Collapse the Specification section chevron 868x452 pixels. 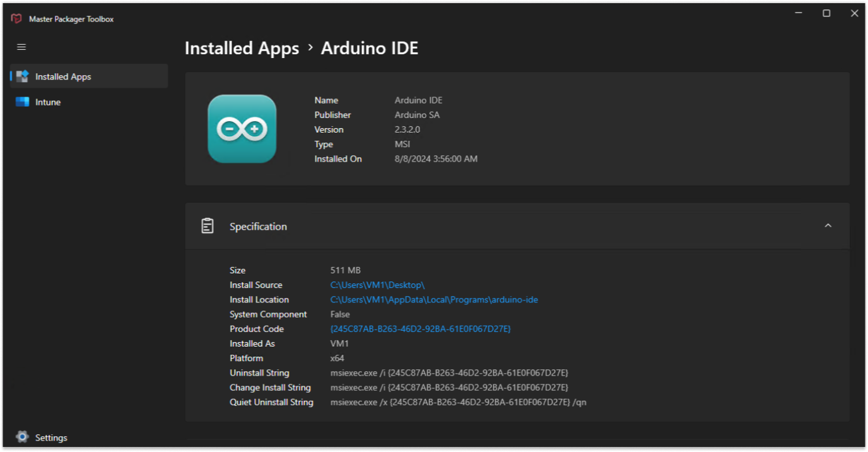[828, 226]
